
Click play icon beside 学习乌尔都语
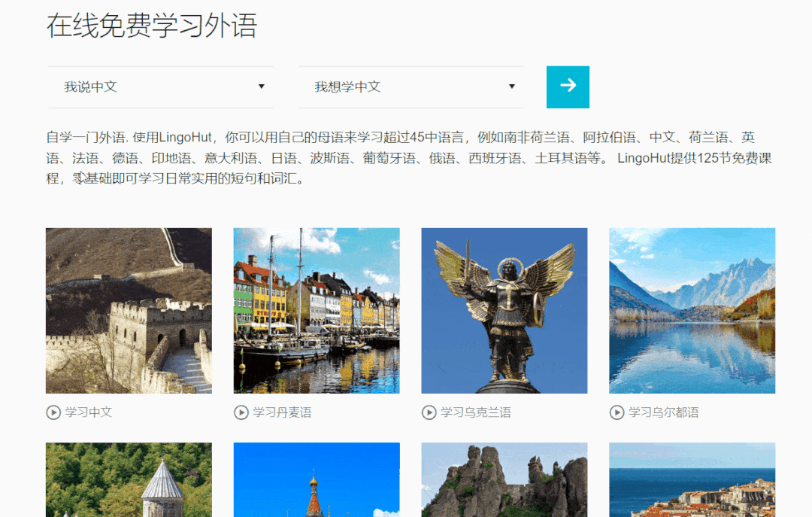(x=617, y=412)
